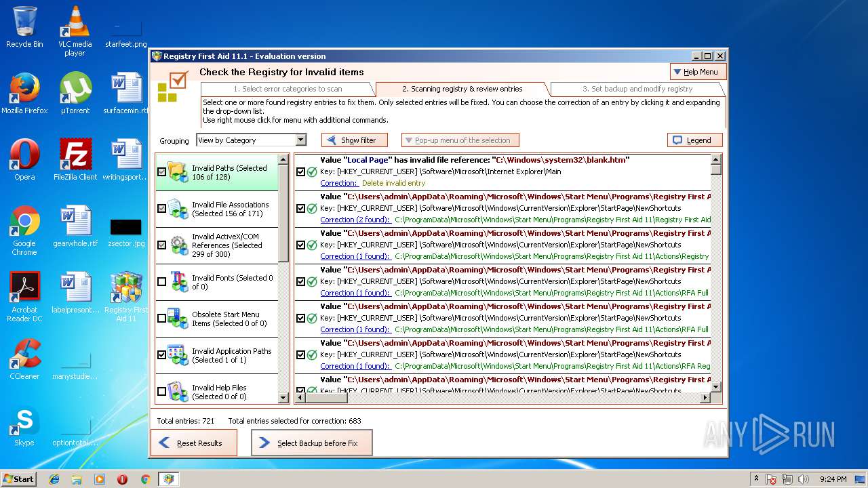Image resolution: width=868 pixels, height=488 pixels.
Task: Expand the Correction (2 found) list
Action: (x=355, y=220)
